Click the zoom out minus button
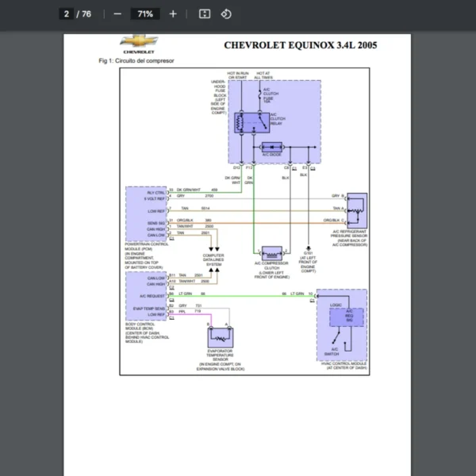 tap(117, 14)
